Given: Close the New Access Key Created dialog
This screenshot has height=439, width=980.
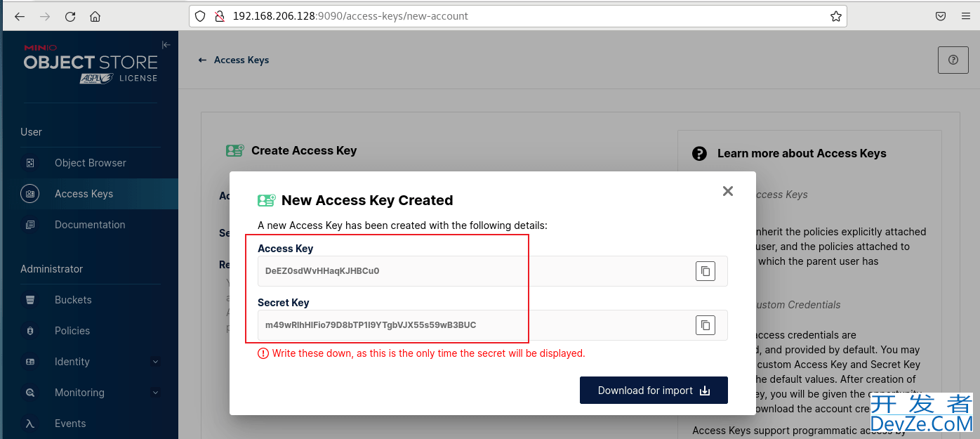Looking at the screenshot, I should 728,191.
